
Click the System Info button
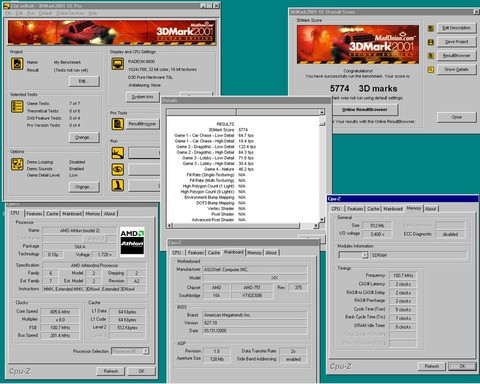point(143,97)
